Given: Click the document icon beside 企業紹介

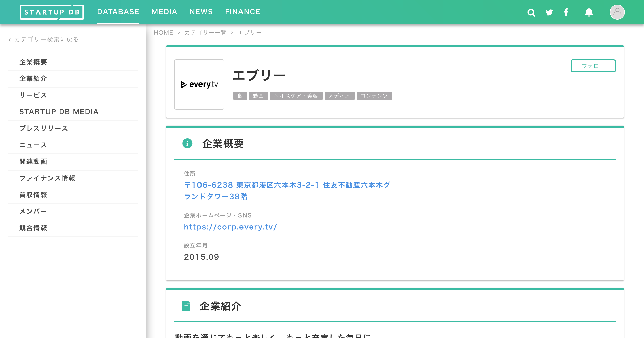Looking at the screenshot, I should tap(186, 306).
